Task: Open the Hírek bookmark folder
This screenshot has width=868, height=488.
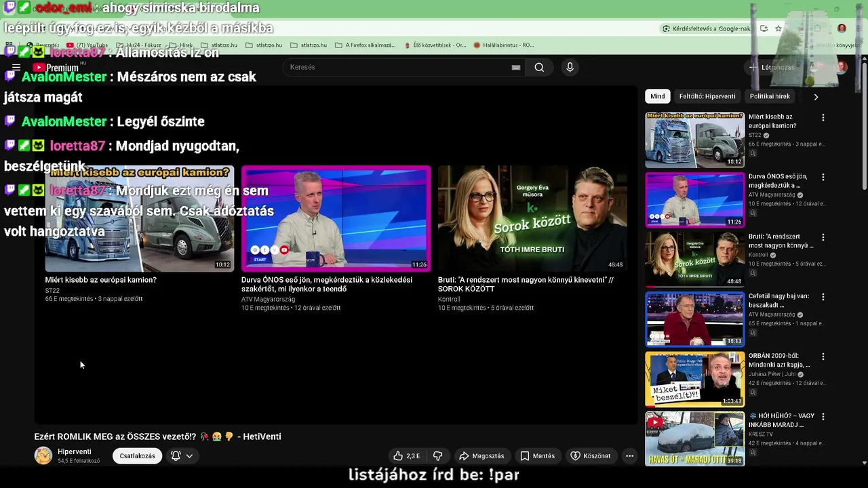Action: tap(180, 45)
